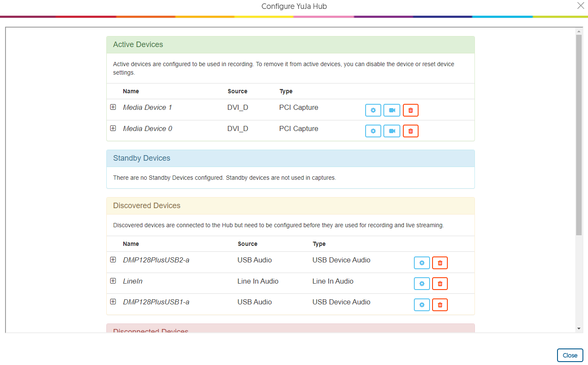588x365 pixels.
Task: Expand Media Device 1 row details
Action: pos(113,107)
